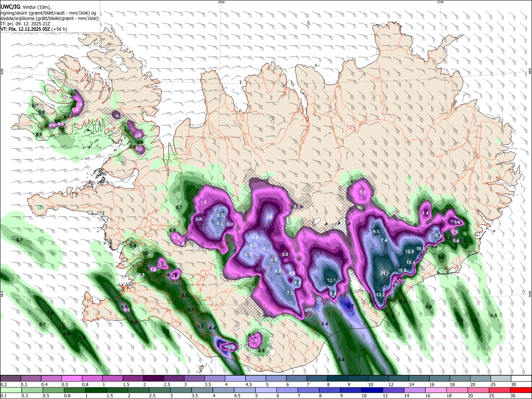The height and width of the screenshot is (399, 532).
Task: Select lower rain scale swatch between 0.1 and 0.3
Action: [x=10, y=390]
